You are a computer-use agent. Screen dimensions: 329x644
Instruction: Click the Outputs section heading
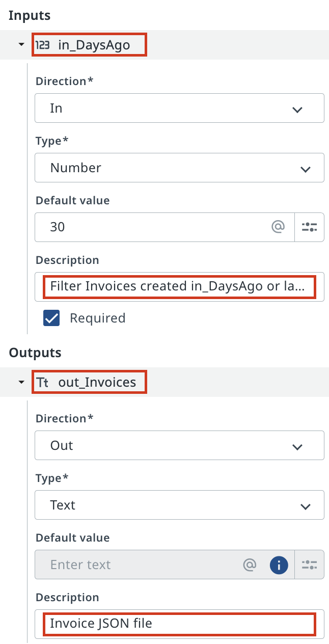pos(35,353)
